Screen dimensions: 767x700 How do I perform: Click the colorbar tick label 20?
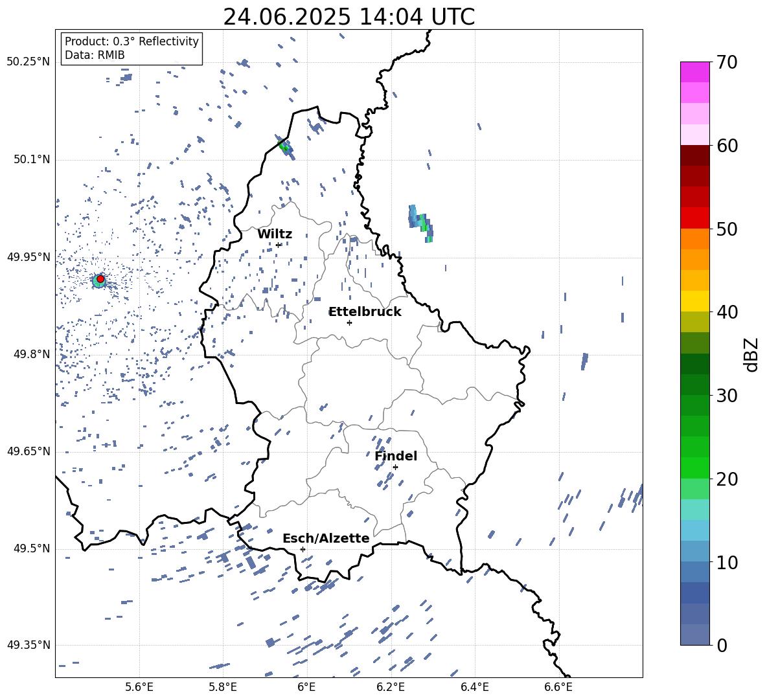[x=727, y=479]
